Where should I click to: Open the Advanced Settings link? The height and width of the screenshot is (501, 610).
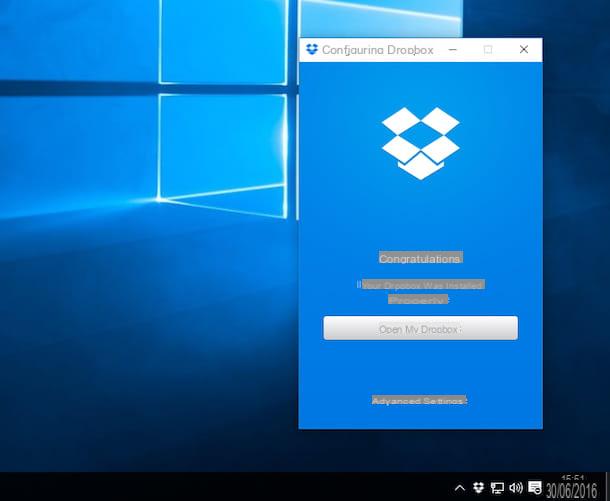[x=419, y=400]
